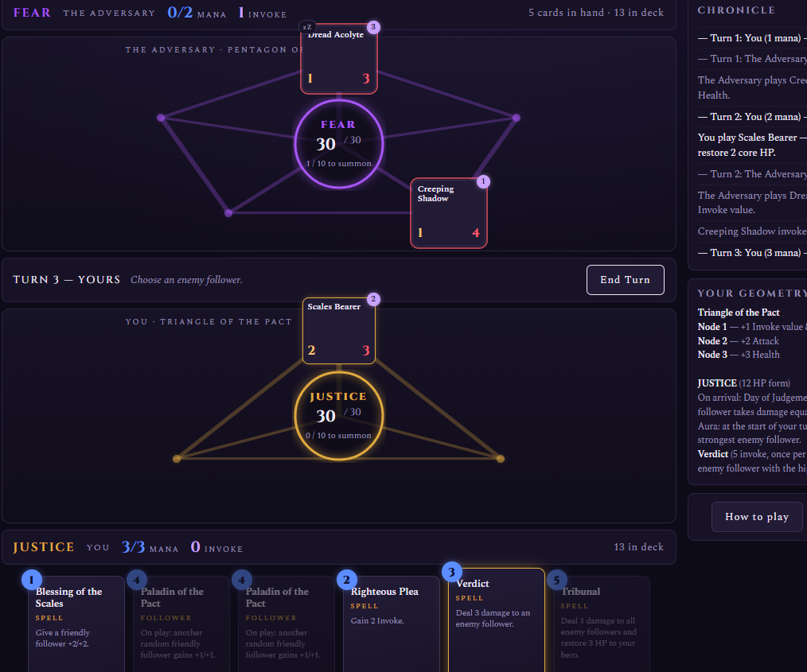Click the 'Choose an enemy follower.' prompt
Image resolution: width=807 pixels, height=672 pixels.
(186, 280)
